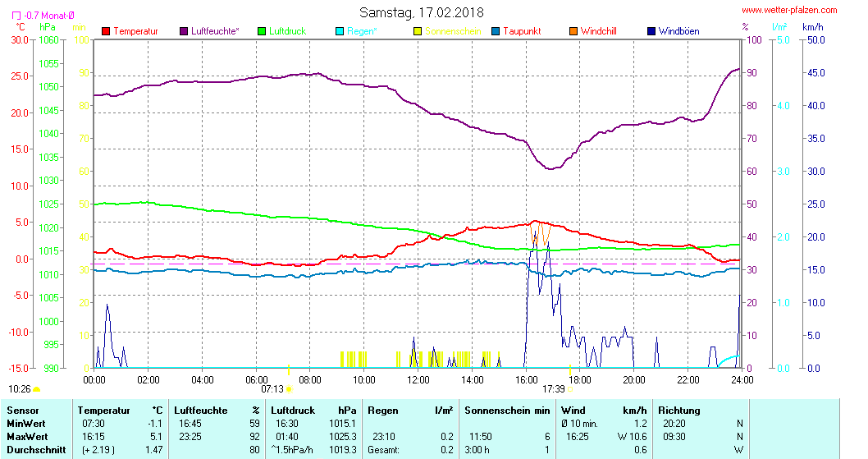Click the yellow sunrise tick on the time axis
868x459 pixels.
pyautogui.click(x=289, y=369)
